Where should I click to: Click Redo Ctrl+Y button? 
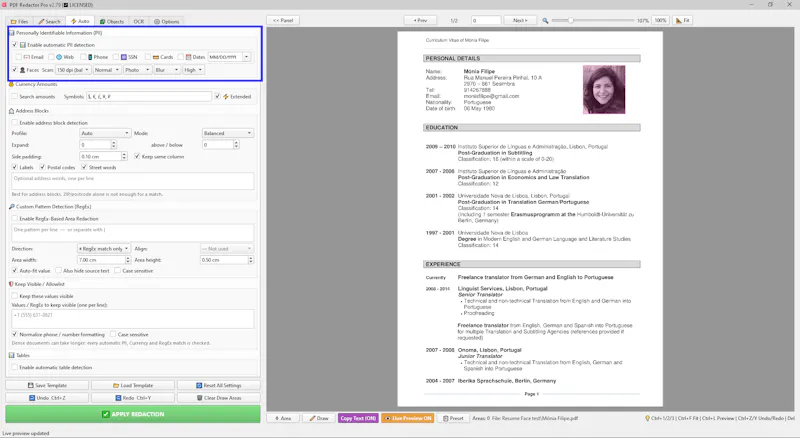133,398
